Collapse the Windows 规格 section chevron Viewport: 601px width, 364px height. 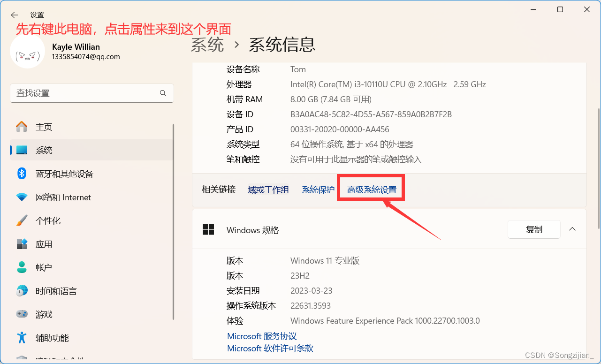[572, 229]
